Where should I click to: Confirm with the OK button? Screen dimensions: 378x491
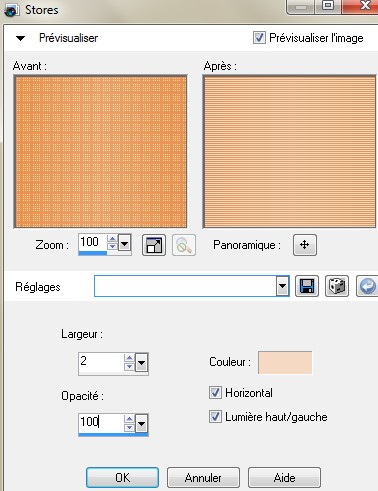(122, 477)
